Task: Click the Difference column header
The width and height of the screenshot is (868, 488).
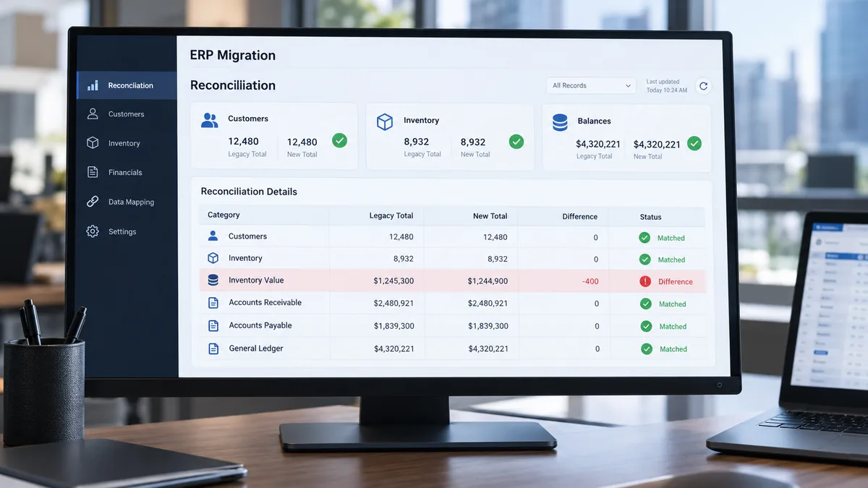Action: pos(580,216)
